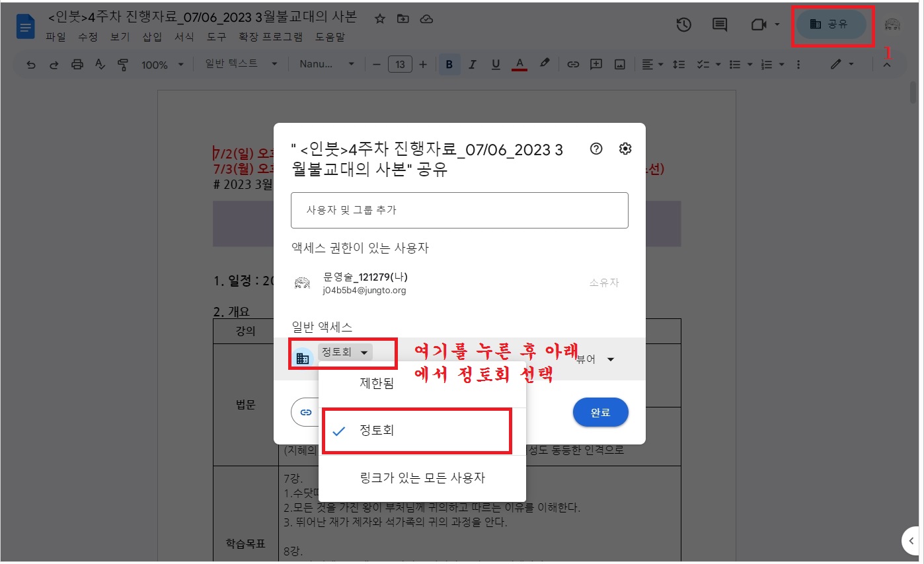Image resolution: width=924 pixels, height=564 pixels.
Task: Open the 수정 menu
Action: pyautogui.click(x=88, y=37)
